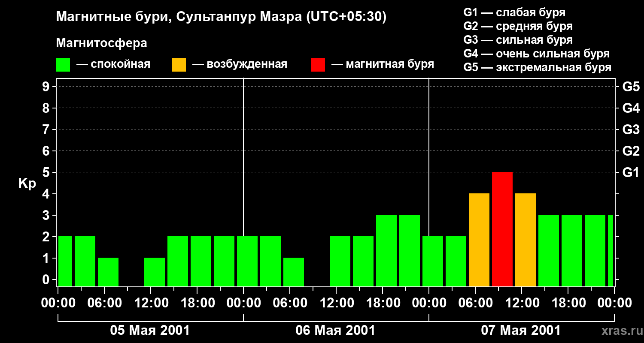Click the green bar starting 21:00 on 06 Мая
This screenshot has width=644, height=343.
click(x=410, y=250)
